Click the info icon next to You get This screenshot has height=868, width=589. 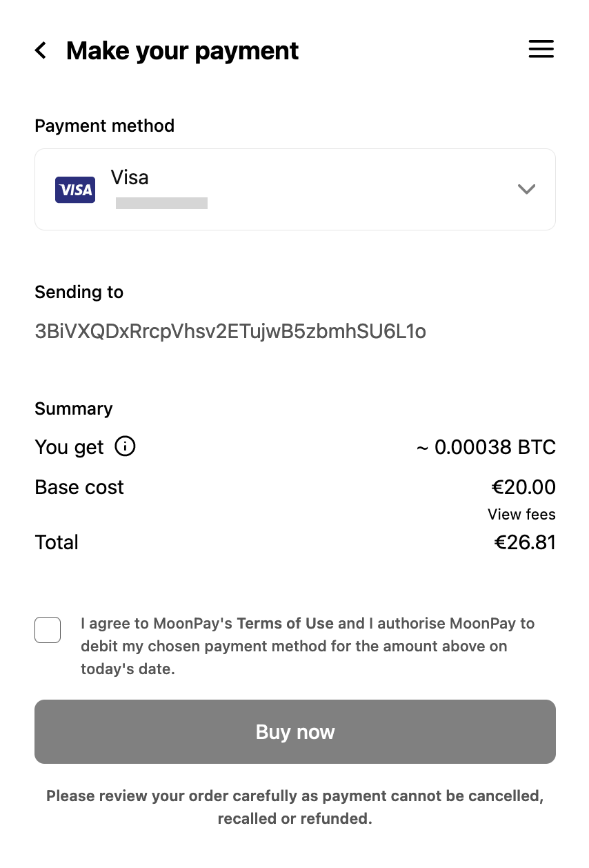pos(125,446)
